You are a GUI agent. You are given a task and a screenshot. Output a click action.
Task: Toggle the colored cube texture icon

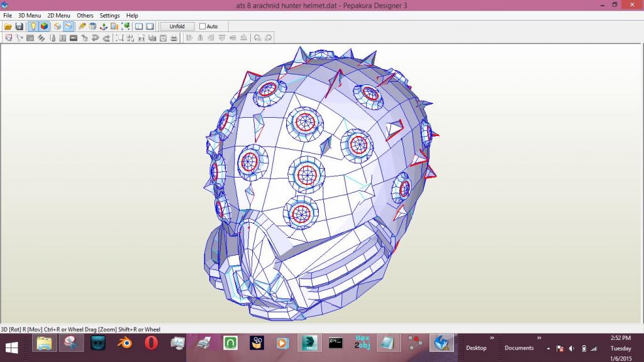click(44, 26)
